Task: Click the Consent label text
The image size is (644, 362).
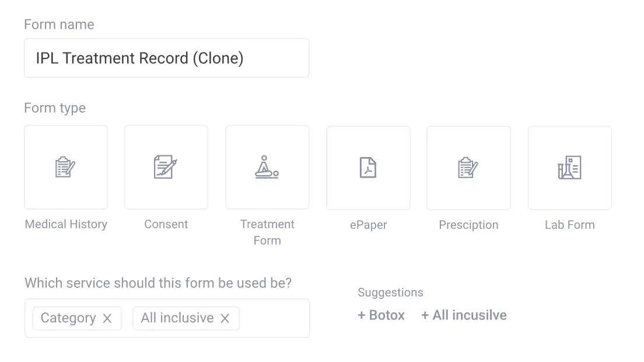Action: (x=166, y=224)
